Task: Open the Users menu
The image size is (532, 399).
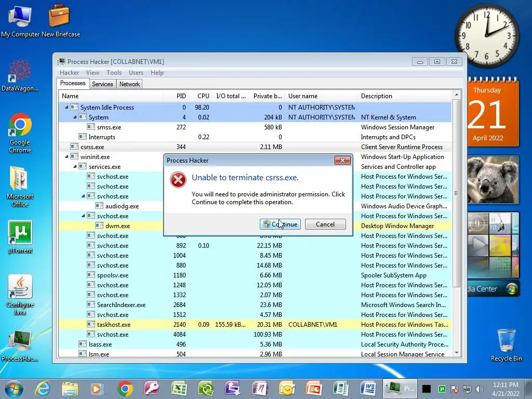Action: (136, 73)
